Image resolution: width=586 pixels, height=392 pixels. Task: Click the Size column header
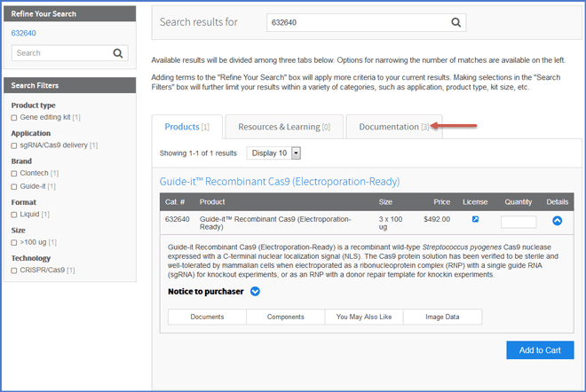pyautogui.click(x=385, y=202)
